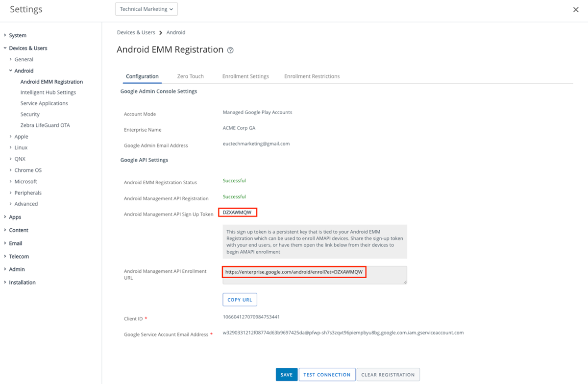588x384 pixels.
Task: Click Successful status for Management API Registration
Action: tap(234, 196)
